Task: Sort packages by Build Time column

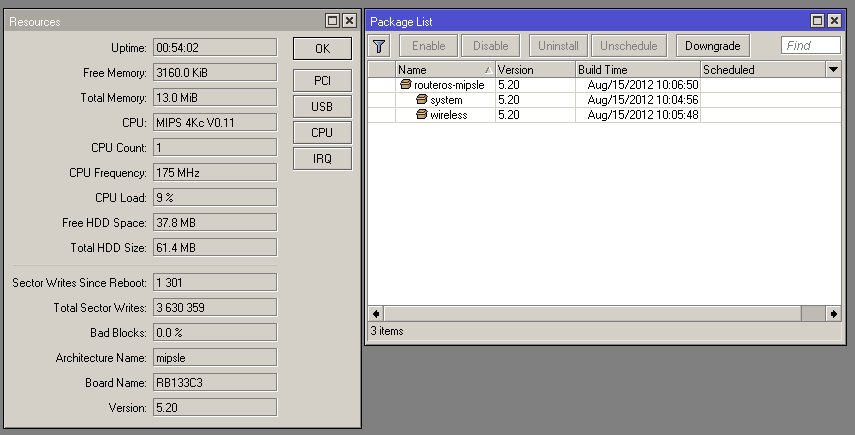Action: pos(638,69)
